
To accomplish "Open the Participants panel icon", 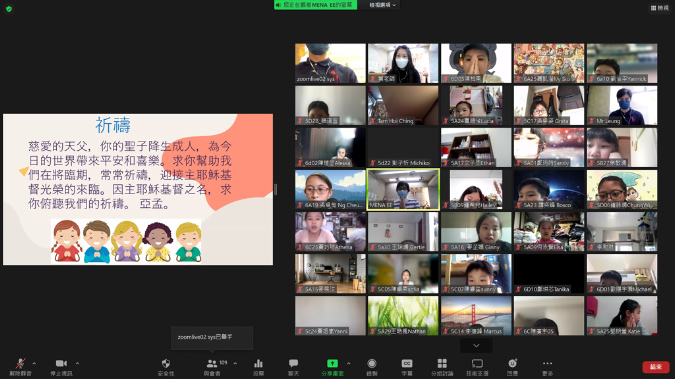I will pos(212,363).
